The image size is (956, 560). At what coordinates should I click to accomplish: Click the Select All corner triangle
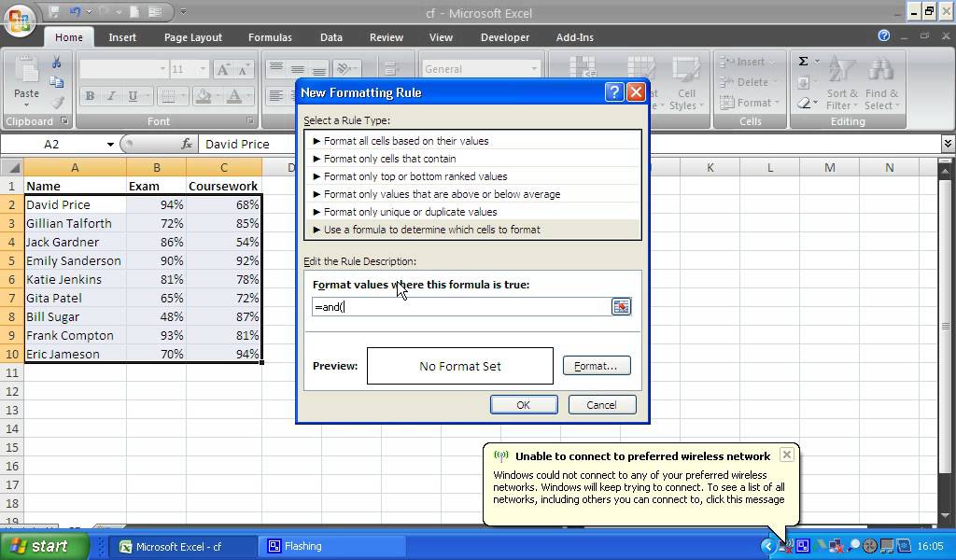coord(12,167)
